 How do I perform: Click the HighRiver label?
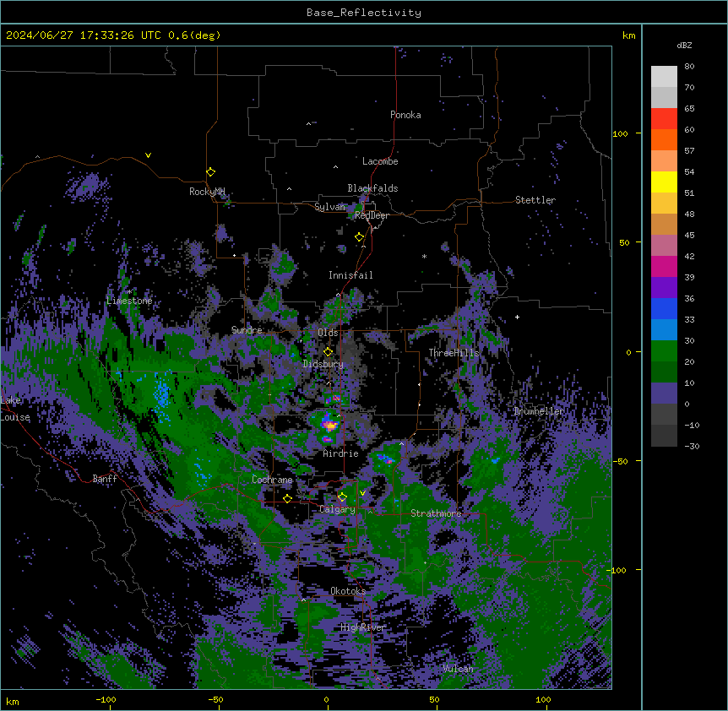(363, 627)
